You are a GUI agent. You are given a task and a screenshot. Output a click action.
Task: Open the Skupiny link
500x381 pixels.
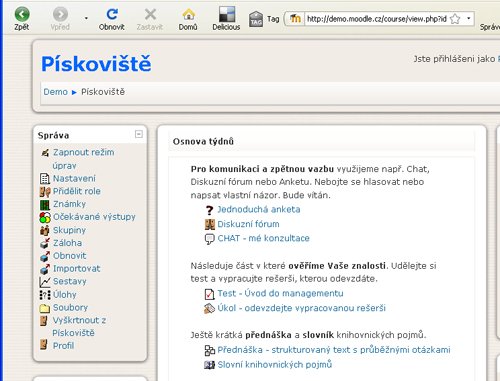(69, 230)
